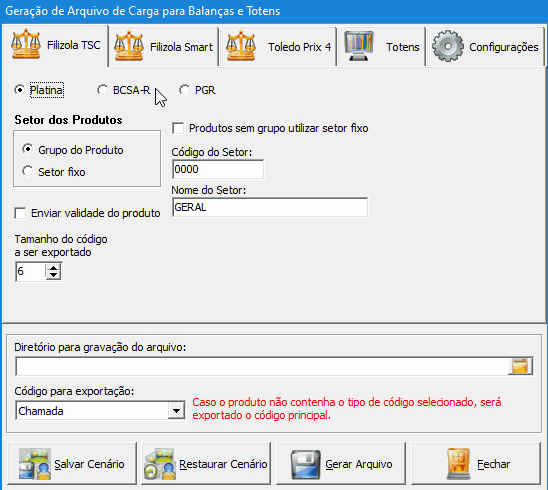The image size is (548, 490).
Task: Click the Nome do Setor text field
Action: (x=270, y=207)
